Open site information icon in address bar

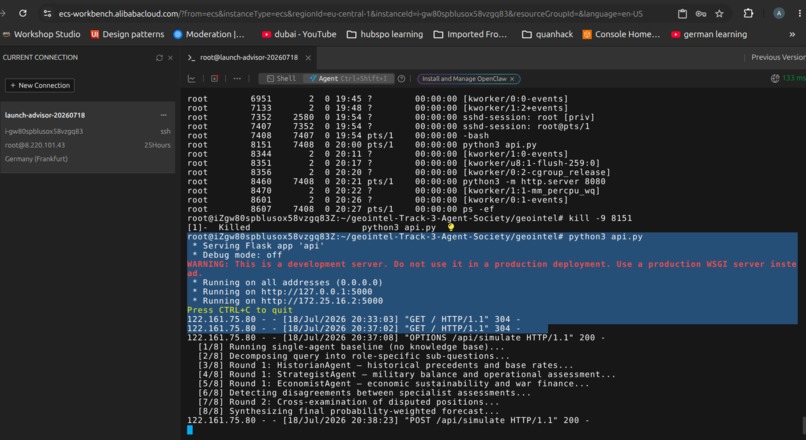47,14
